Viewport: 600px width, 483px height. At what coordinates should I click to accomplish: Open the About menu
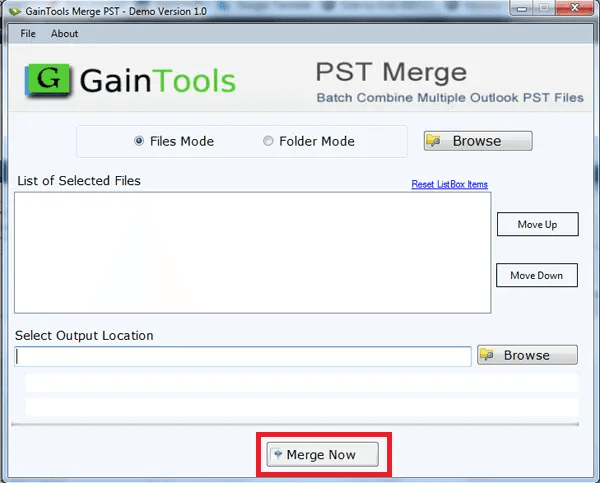[x=64, y=34]
